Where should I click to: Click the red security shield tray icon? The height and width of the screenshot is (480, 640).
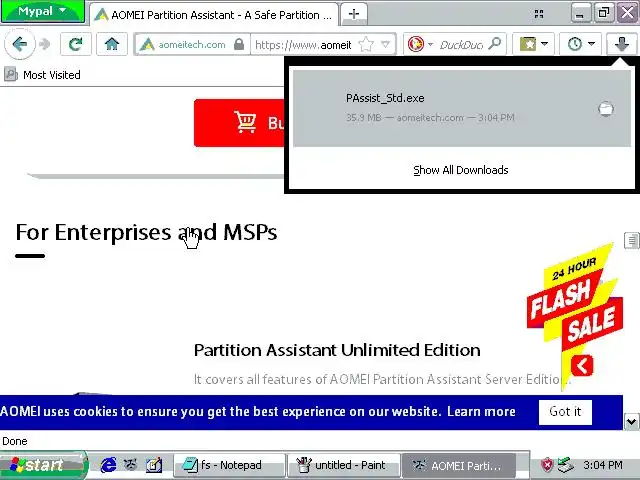547,465
